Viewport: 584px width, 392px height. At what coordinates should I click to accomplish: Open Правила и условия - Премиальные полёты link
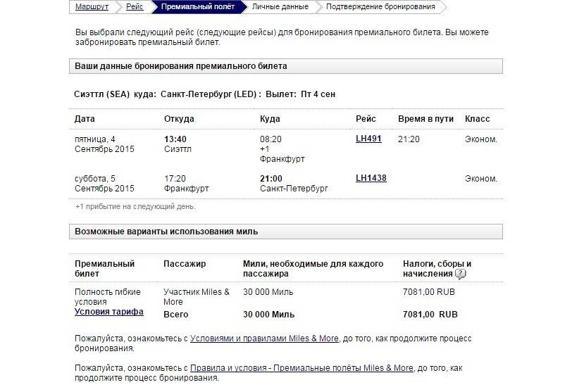click(x=302, y=368)
